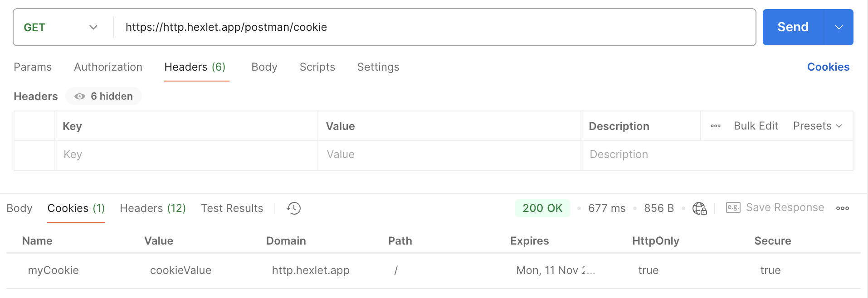The image size is (868, 298).
Task: Open the Cookies manager link
Action: click(828, 67)
